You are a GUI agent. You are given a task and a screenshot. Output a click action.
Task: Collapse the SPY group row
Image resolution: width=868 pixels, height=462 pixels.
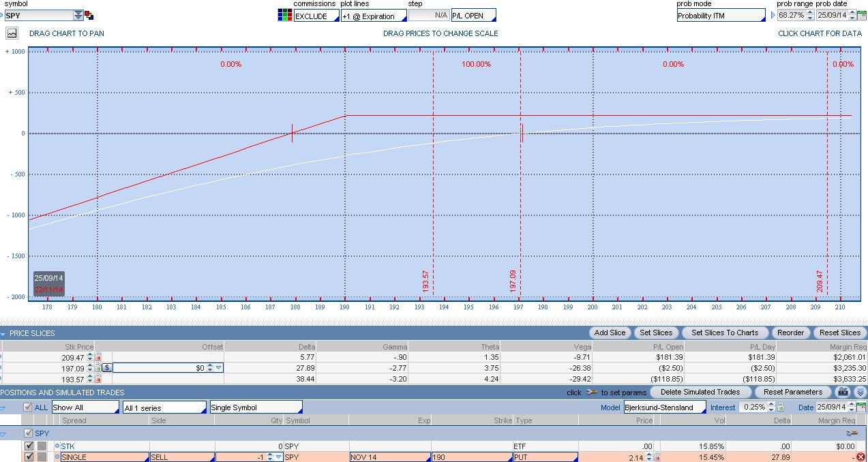[x=3, y=433]
